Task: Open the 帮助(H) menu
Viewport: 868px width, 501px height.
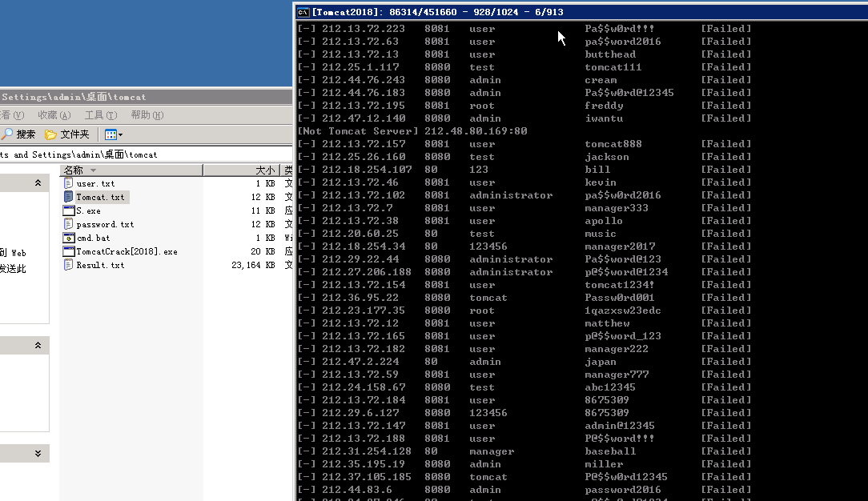Action: pos(147,115)
